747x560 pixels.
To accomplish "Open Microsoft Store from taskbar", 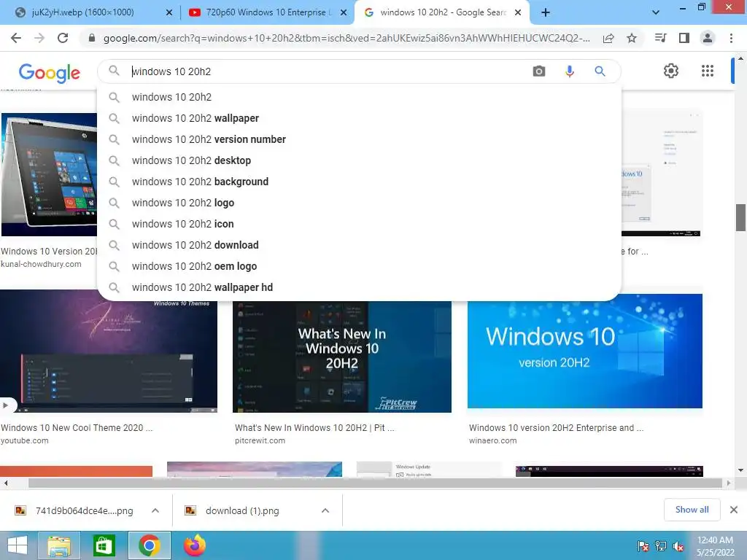I will 104,545.
